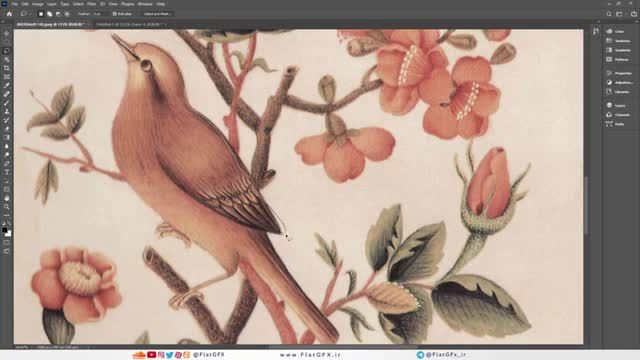640x360 pixels.
Task: Open the Search icon at top right
Action: tap(609, 14)
